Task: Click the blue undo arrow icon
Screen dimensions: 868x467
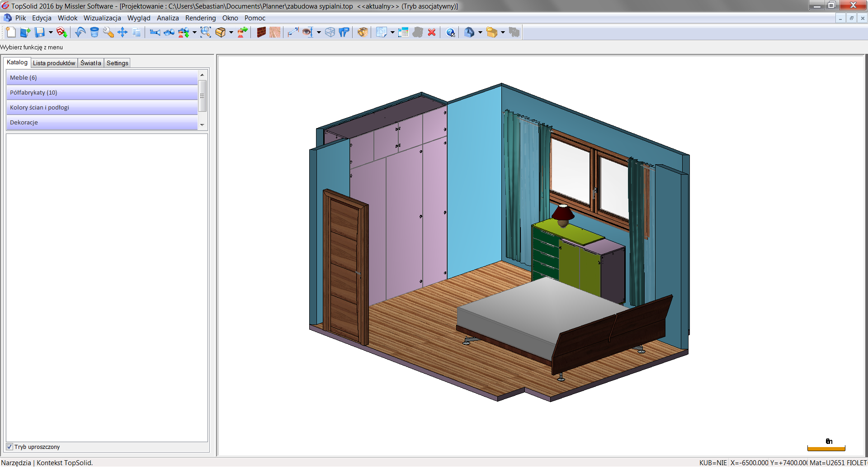Action: click(80, 32)
